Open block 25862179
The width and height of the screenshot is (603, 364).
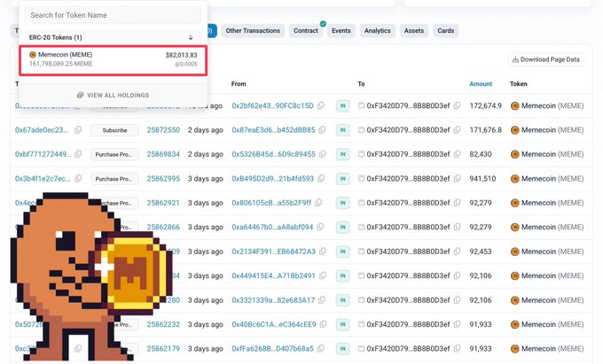(163, 349)
